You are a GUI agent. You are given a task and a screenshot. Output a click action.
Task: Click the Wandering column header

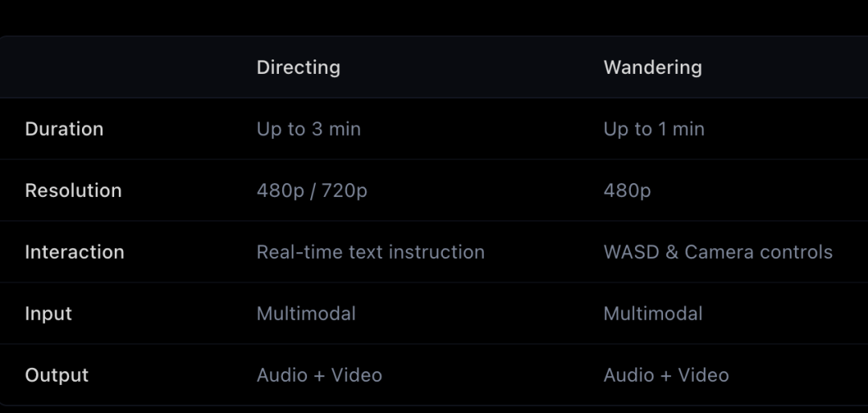tap(653, 67)
